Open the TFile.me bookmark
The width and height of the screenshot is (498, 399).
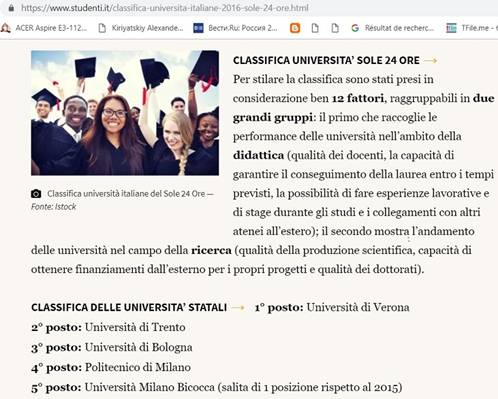click(472, 28)
